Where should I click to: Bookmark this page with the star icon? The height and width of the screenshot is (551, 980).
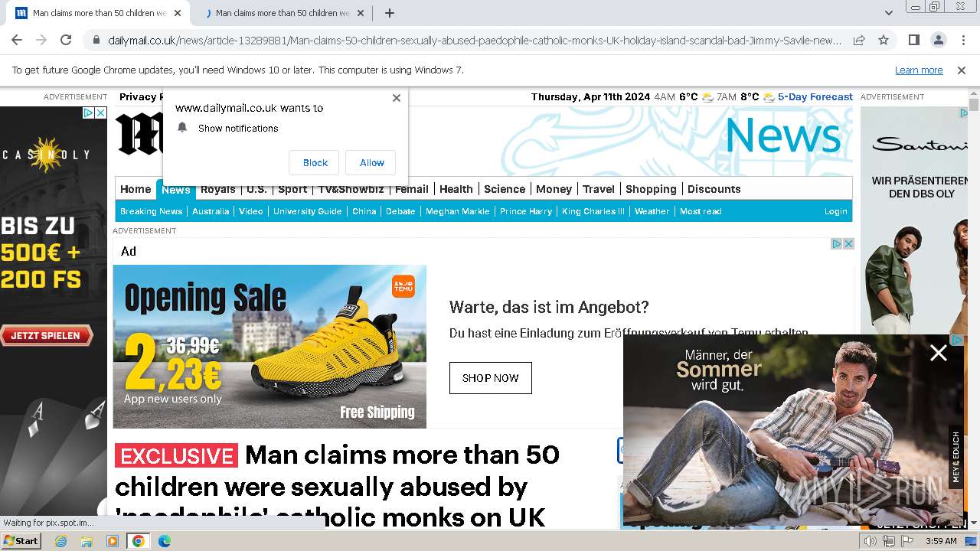tap(884, 40)
